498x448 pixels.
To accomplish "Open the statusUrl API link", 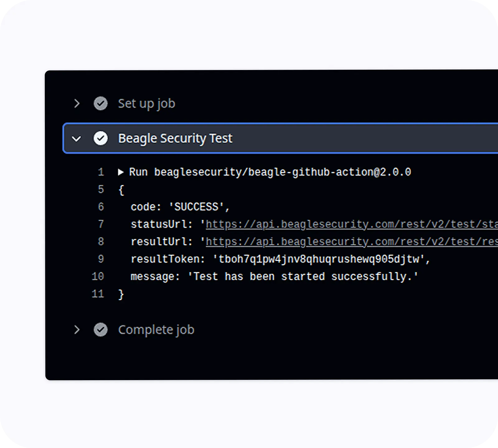I will pyautogui.click(x=352, y=224).
